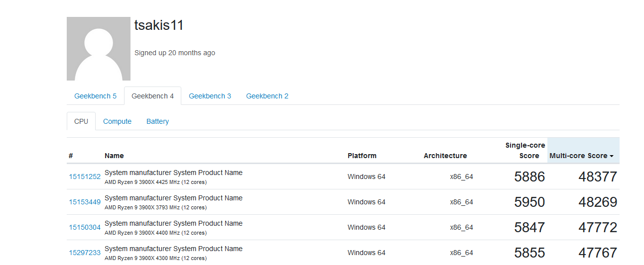Viewport: 644px width, 265px height.
Task: Click single-core score 5855
Action: pyautogui.click(x=529, y=253)
